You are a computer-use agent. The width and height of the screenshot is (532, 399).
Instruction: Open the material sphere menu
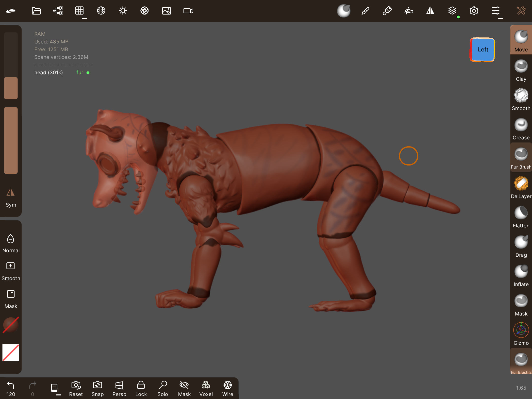point(101,11)
